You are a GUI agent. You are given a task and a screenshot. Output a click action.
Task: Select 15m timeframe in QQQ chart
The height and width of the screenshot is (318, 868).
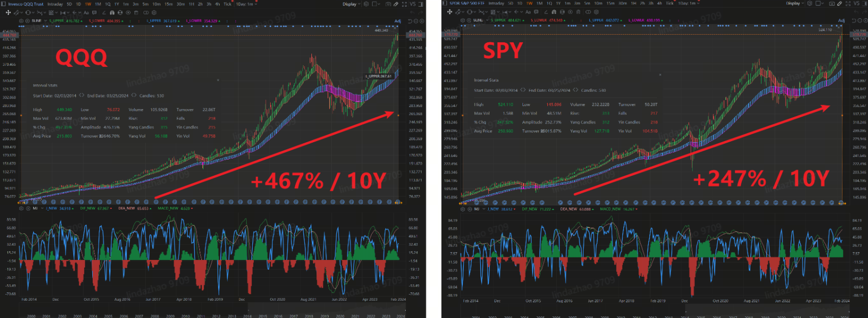[169, 4]
